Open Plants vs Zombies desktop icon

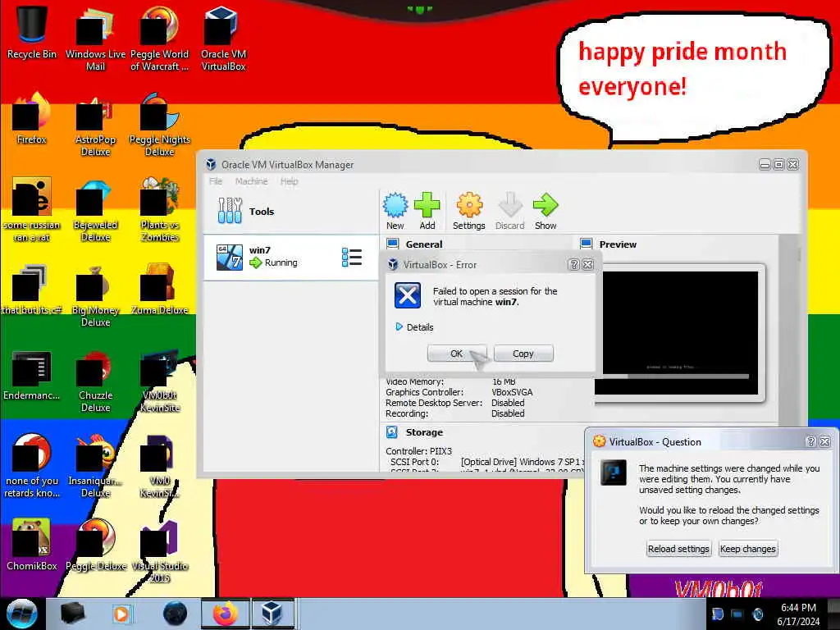[x=160, y=210]
